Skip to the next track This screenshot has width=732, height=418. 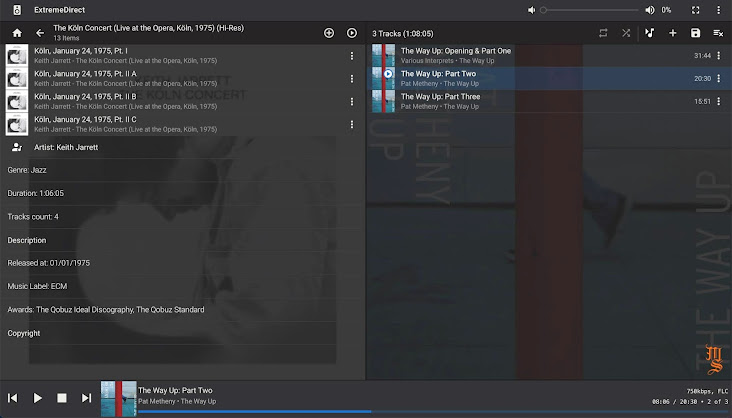(x=86, y=398)
